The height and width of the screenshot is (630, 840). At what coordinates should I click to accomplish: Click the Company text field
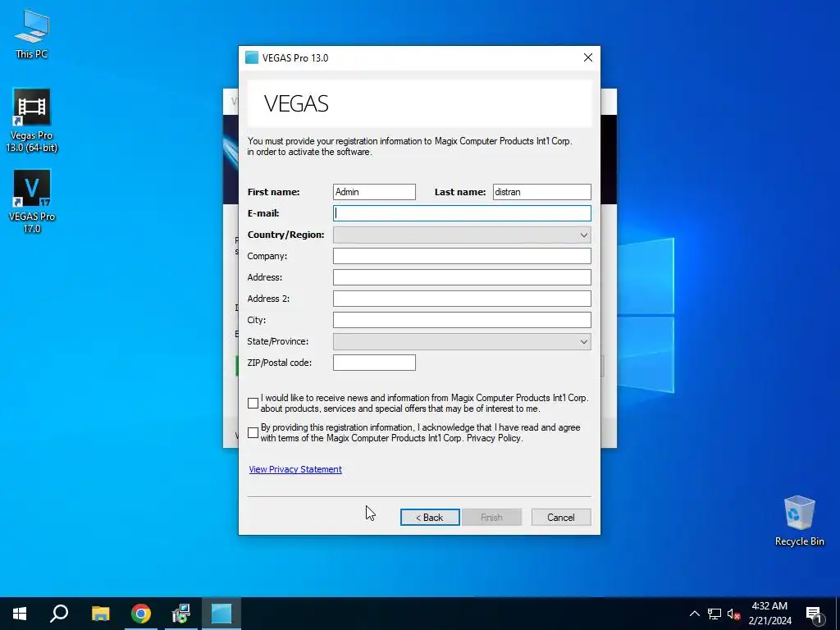coord(462,256)
